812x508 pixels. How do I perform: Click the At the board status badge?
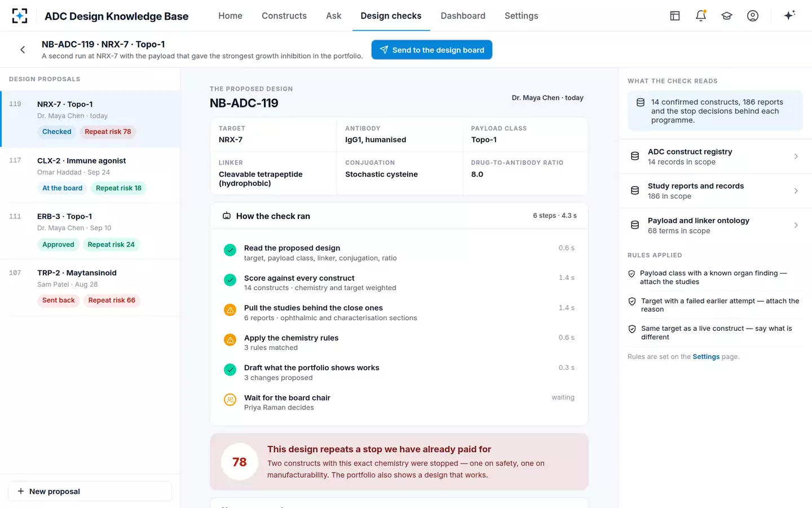point(62,188)
